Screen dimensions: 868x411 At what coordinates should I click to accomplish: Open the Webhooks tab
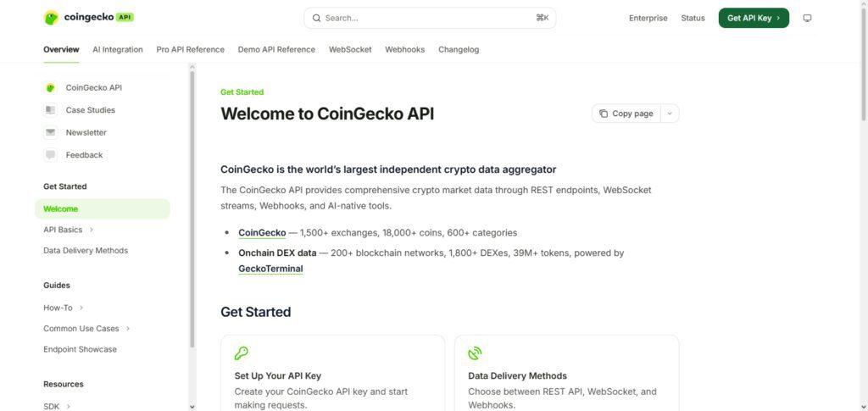click(x=405, y=50)
